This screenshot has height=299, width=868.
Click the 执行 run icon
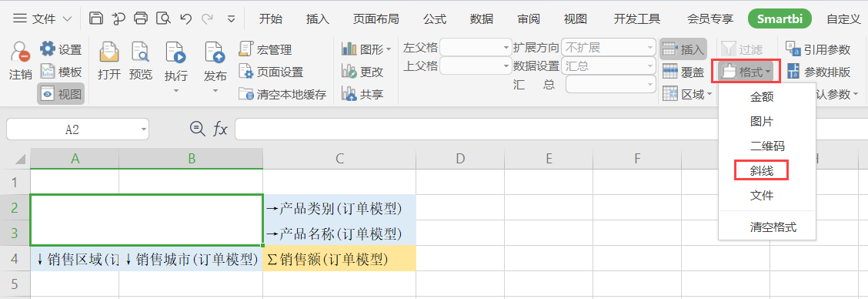(175, 52)
